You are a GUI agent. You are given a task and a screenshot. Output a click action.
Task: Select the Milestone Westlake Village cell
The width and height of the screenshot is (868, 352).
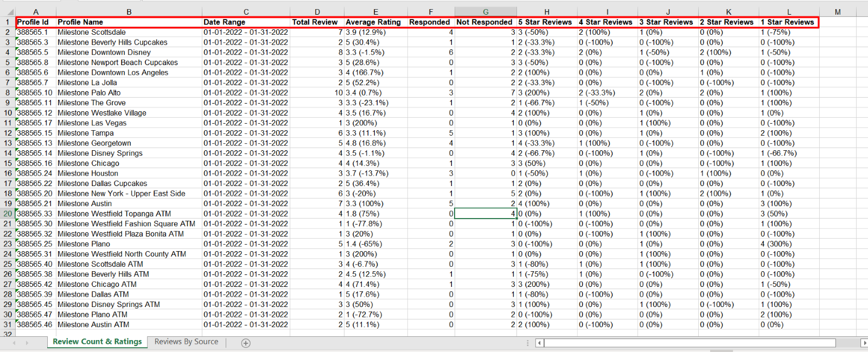129,113
